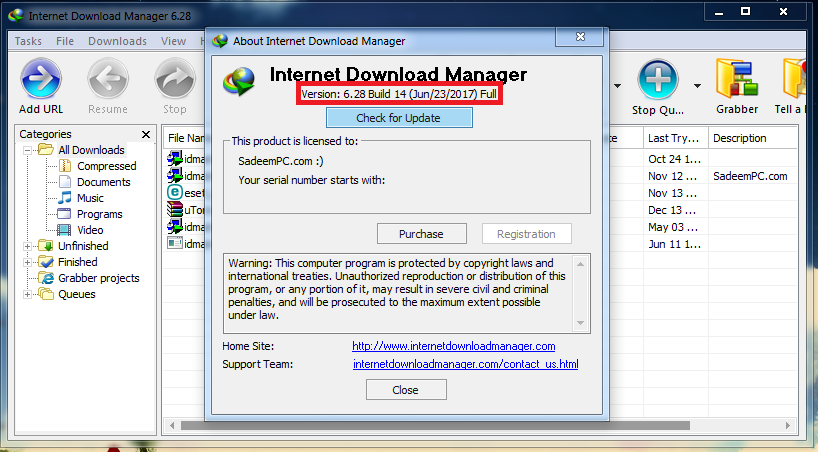The image size is (818, 452).
Task: Open the Grabber projects tree item
Action: pyautogui.click(x=98, y=278)
